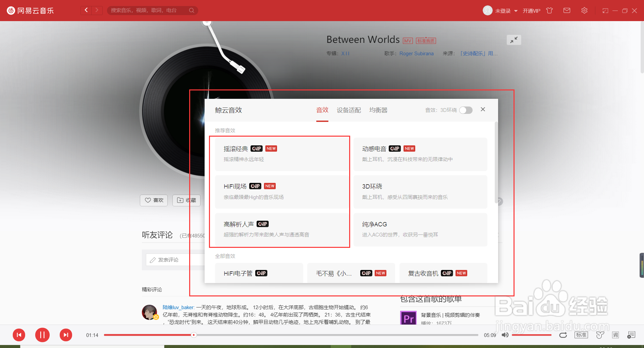Pause the current song
This screenshot has width=644, height=348.
pyautogui.click(x=42, y=335)
